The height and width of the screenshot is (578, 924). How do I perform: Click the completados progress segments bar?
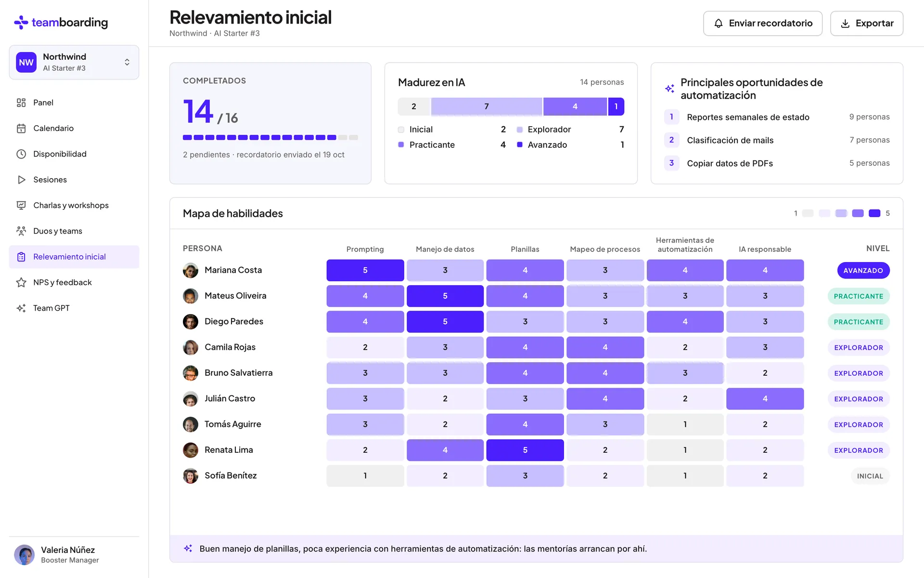[x=270, y=138]
